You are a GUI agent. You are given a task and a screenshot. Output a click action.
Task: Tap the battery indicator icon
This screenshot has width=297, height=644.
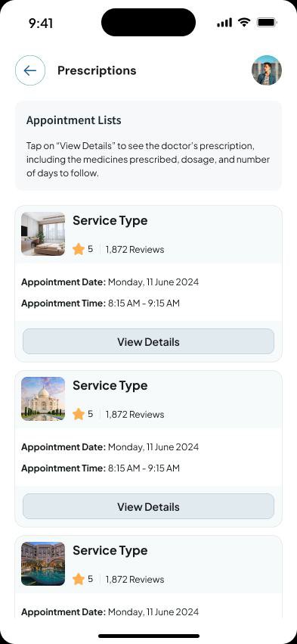tap(267, 23)
